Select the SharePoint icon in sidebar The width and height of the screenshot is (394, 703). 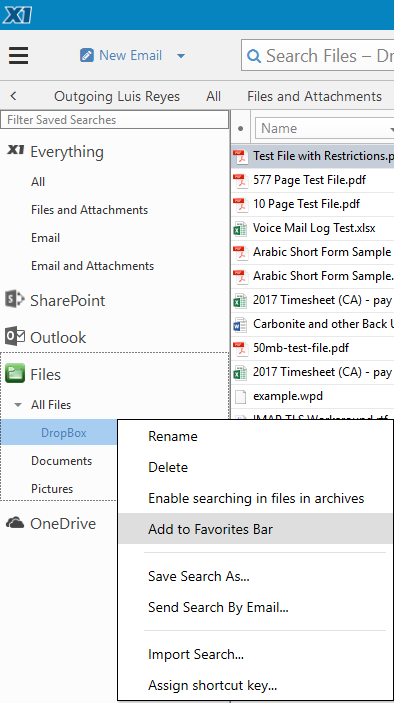pos(14,299)
